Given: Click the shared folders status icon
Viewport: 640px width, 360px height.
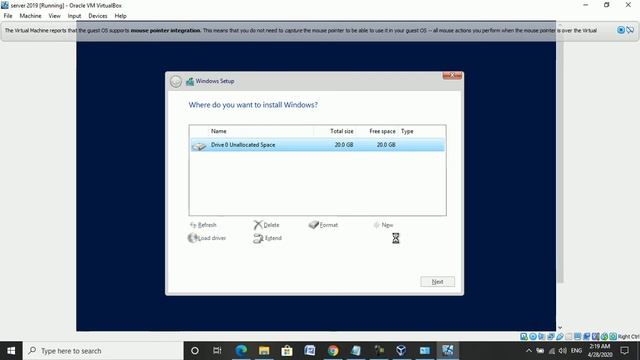Looking at the screenshot, I should point(569,336).
